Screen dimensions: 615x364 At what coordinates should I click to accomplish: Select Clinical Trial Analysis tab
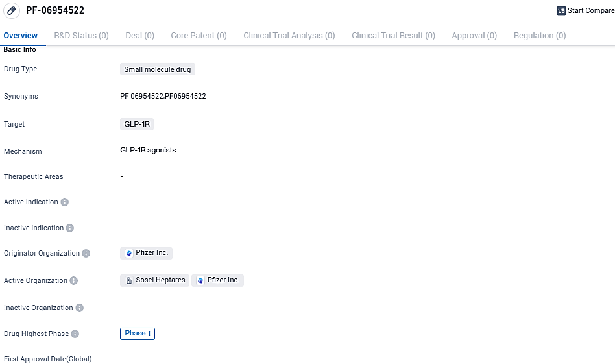point(289,36)
